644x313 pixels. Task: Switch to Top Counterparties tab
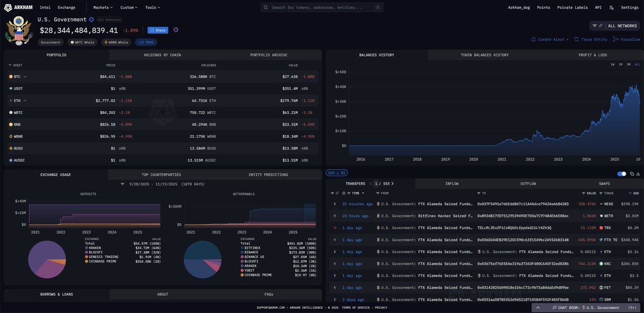pos(161,174)
